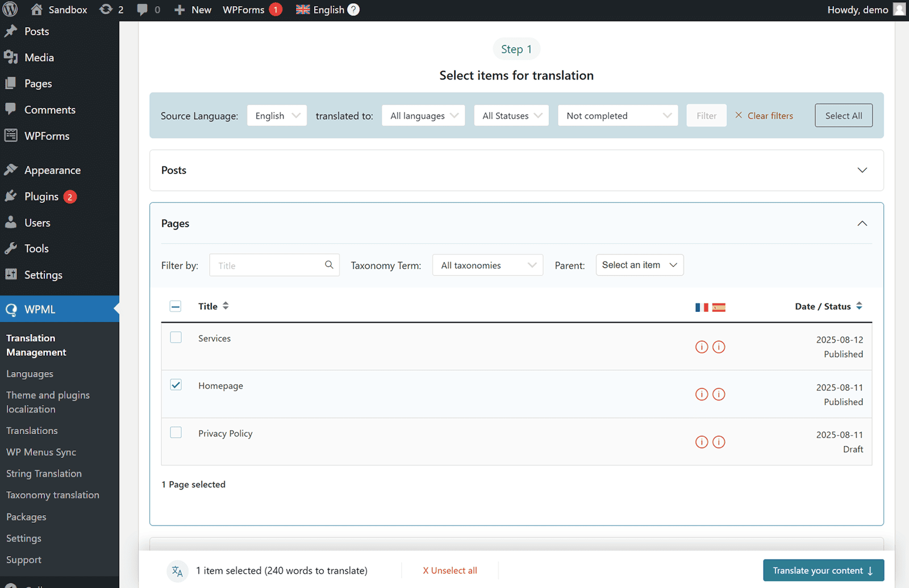Click the WPML logo icon in the sidebar

click(x=11, y=308)
